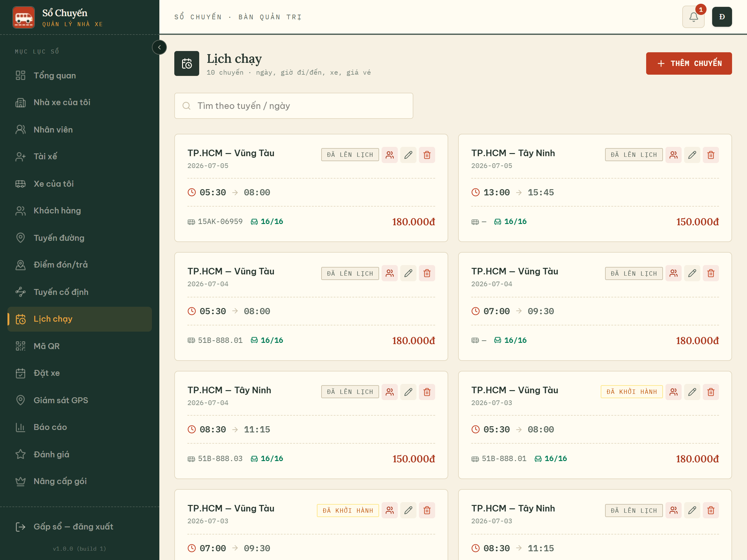Click Đã khởi hành badge on 07:00 2026-07-03 trip
This screenshot has height=560, width=747.
[348, 511]
